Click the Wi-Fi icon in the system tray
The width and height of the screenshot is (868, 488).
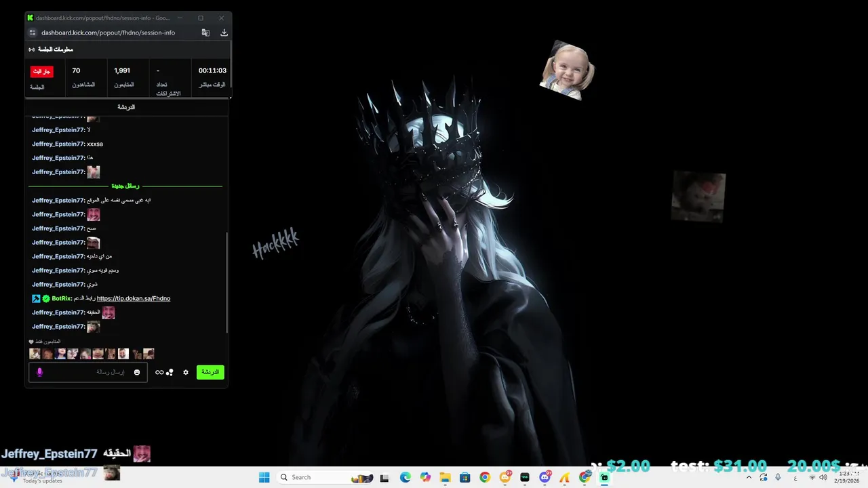(812, 477)
